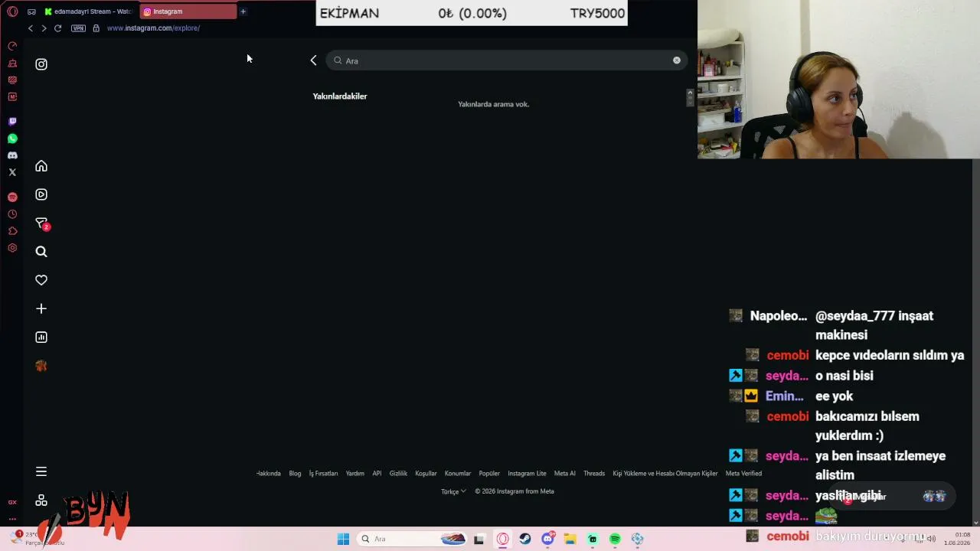
Task: Open GX Cleaner in sidebar
Action: (x=12, y=64)
